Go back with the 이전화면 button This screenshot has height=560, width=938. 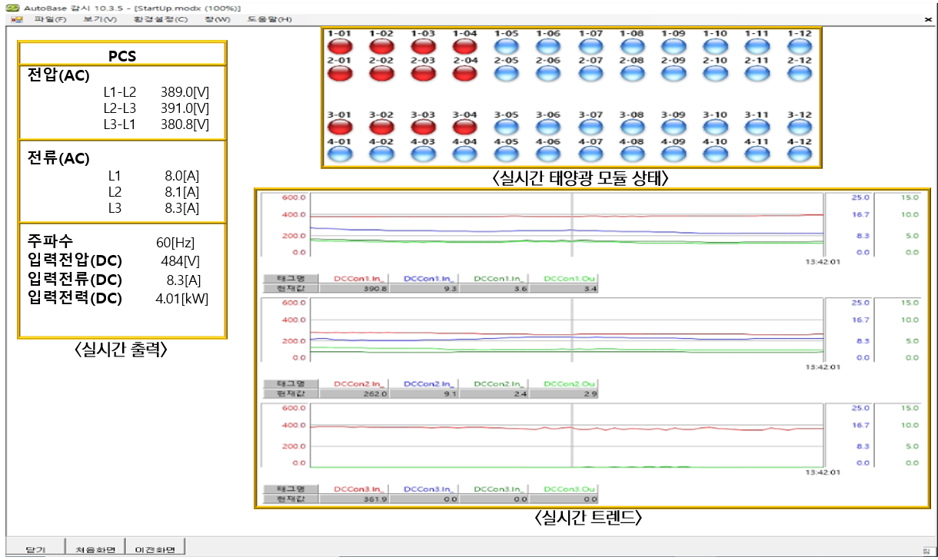[x=156, y=549]
